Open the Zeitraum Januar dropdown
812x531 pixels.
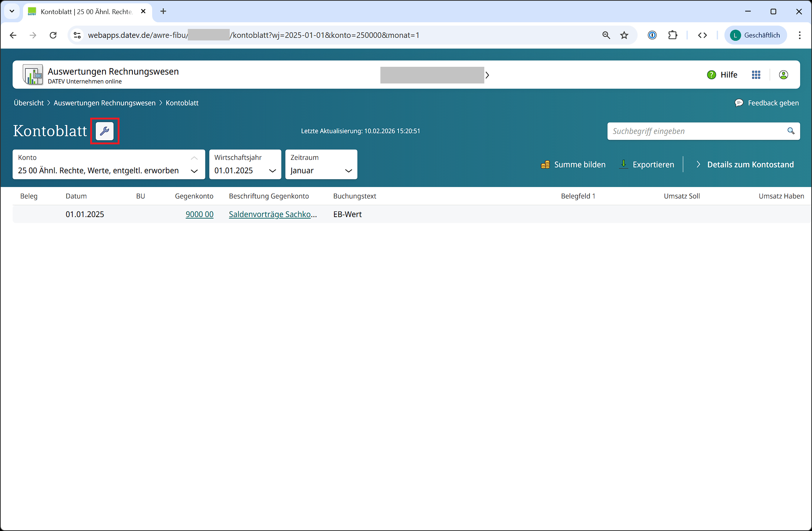tap(321, 164)
